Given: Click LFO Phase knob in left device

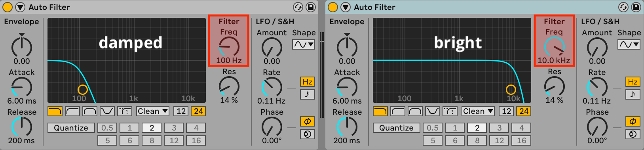Looking at the screenshot, I should tap(272, 127).
